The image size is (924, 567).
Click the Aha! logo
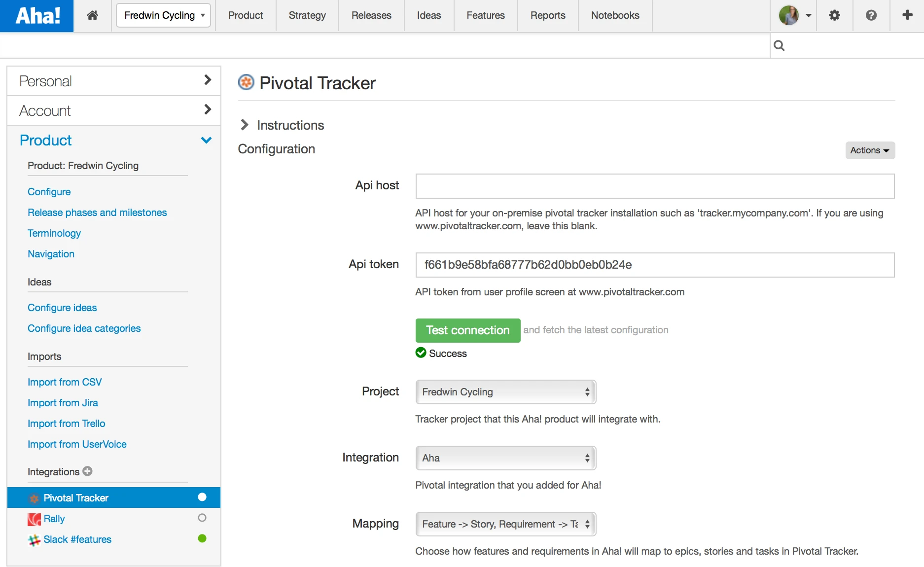[x=37, y=16]
